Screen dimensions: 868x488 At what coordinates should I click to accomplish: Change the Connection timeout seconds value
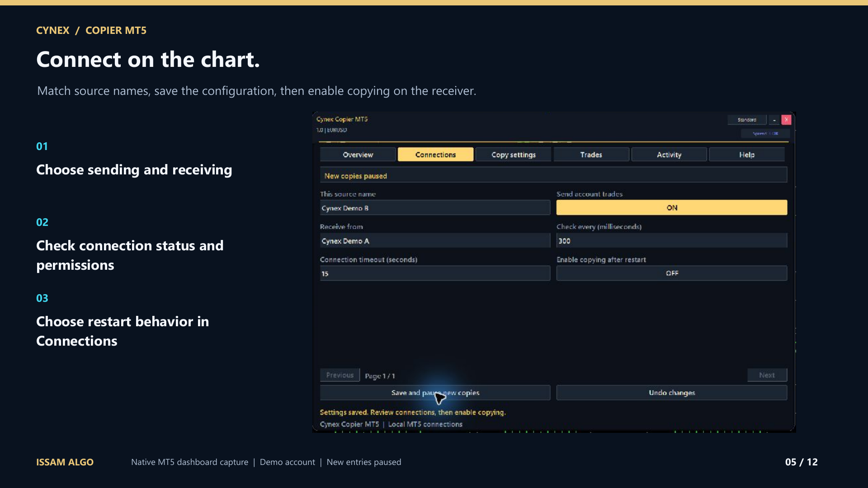435,273
